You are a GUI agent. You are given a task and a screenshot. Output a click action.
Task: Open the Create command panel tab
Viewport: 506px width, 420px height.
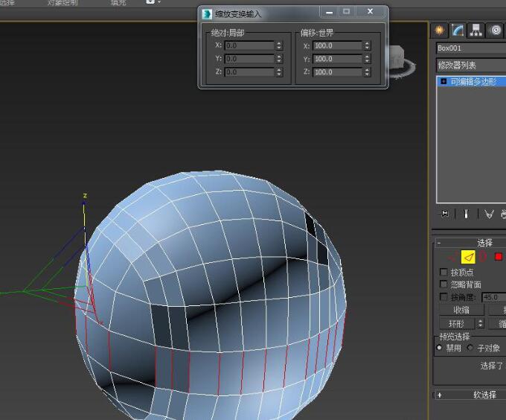[x=440, y=30]
